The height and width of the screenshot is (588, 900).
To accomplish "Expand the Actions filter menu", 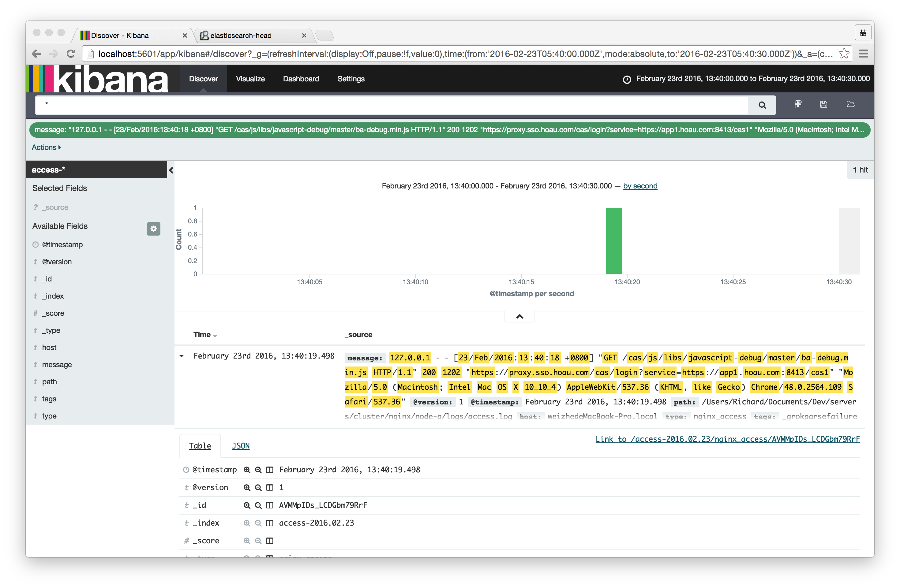I will [46, 147].
